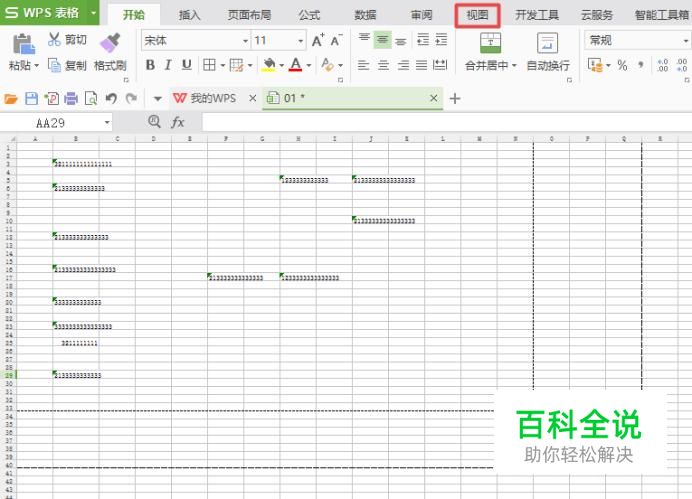Decrease decimal places

pos(682,65)
